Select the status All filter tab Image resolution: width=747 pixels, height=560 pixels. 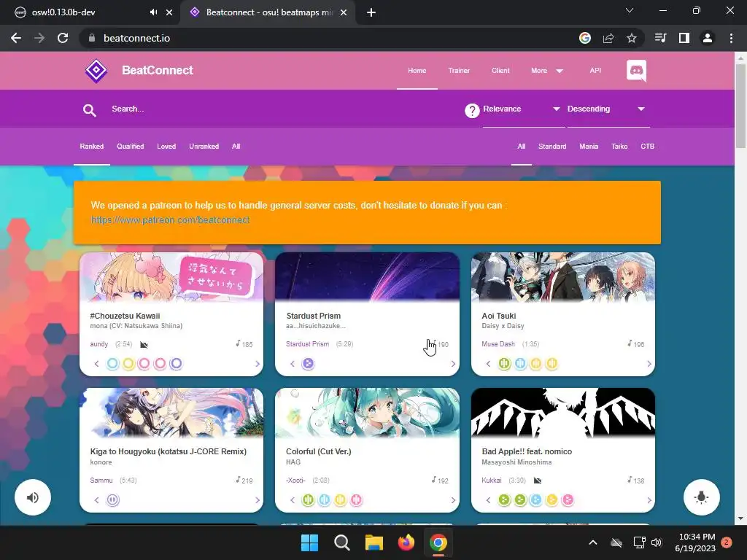pyautogui.click(x=236, y=146)
